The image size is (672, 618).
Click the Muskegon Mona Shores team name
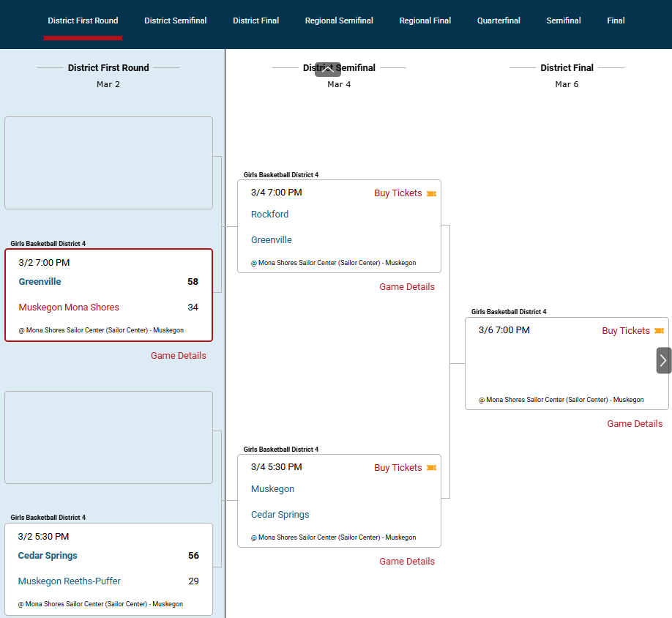pyautogui.click(x=69, y=308)
